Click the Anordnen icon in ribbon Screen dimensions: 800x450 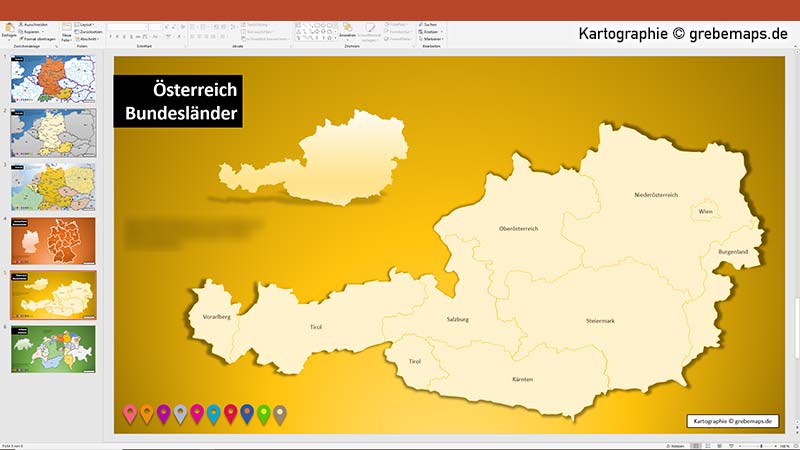(347, 28)
